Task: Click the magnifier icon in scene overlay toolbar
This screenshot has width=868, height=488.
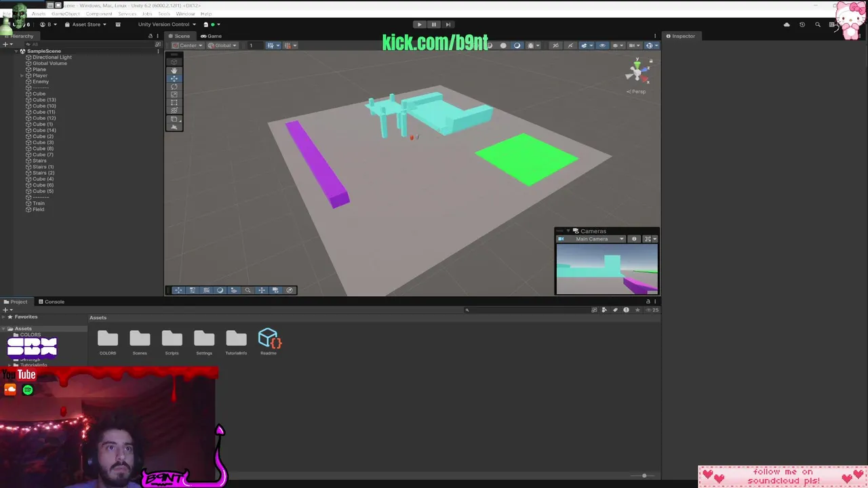Action: [248, 290]
